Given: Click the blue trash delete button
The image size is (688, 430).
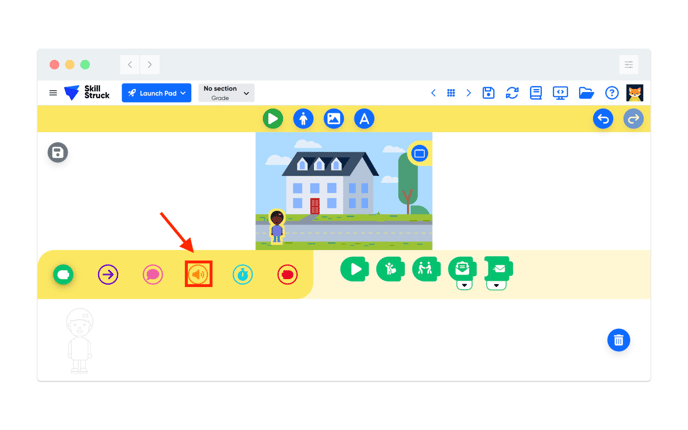Looking at the screenshot, I should click(618, 340).
